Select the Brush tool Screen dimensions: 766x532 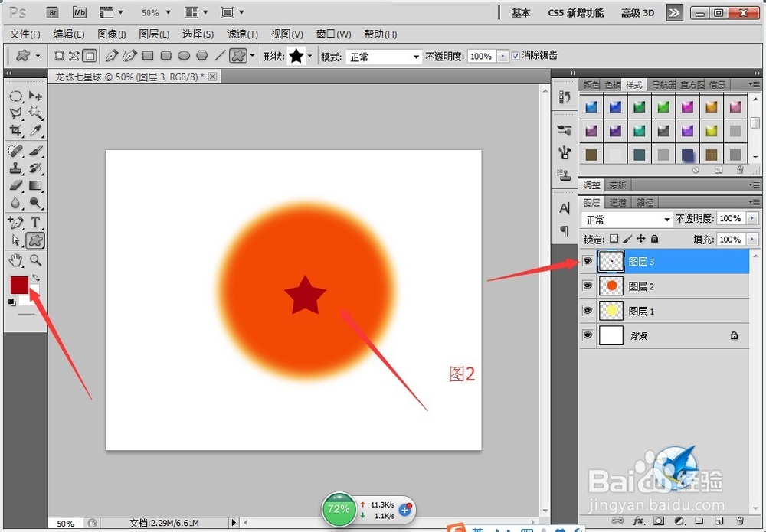coord(35,150)
